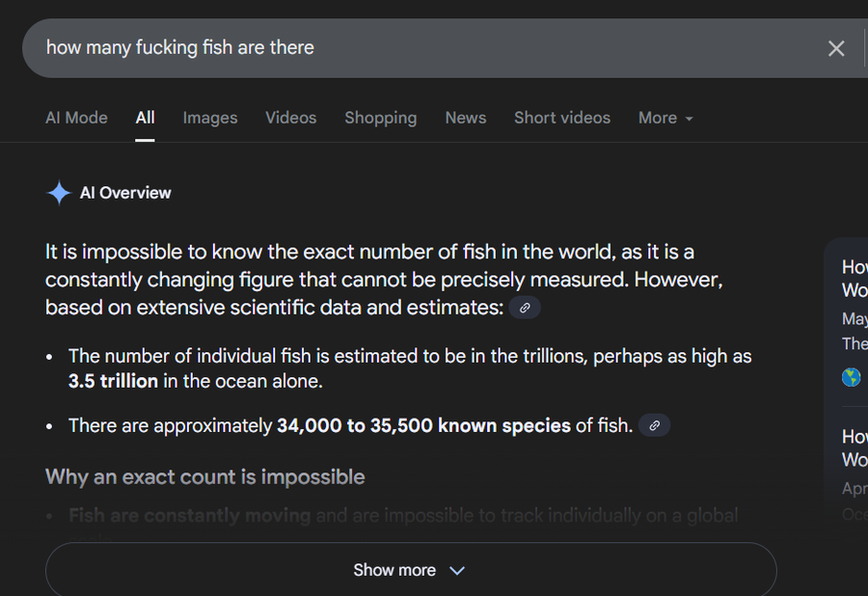The width and height of the screenshot is (868, 596).
Task: Open the More search filters dropdown
Action: pos(665,118)
